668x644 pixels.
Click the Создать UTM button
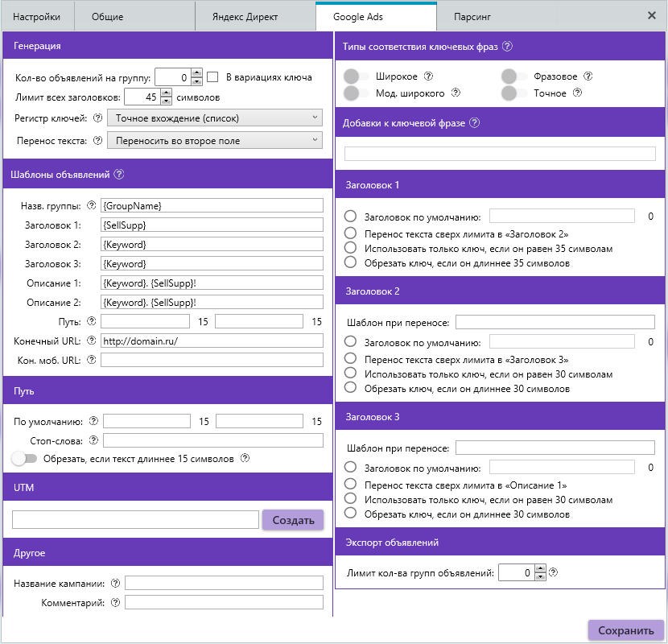[293, 520]
